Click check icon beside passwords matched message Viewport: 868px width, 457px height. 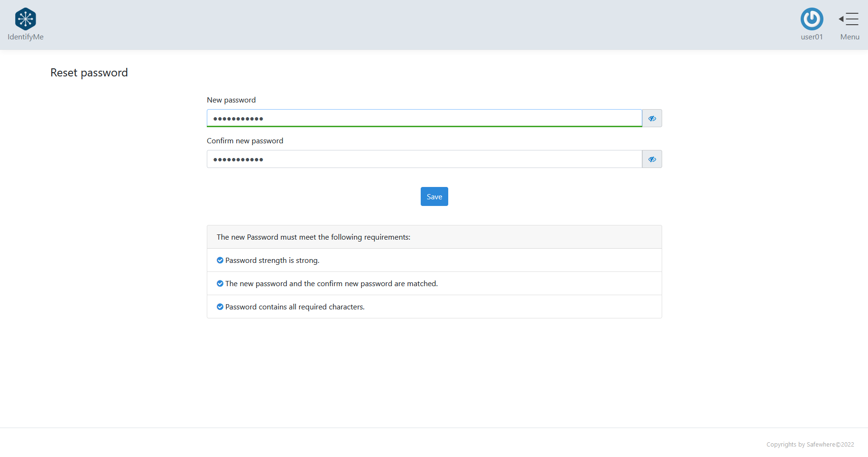click(x=220, y=283)
